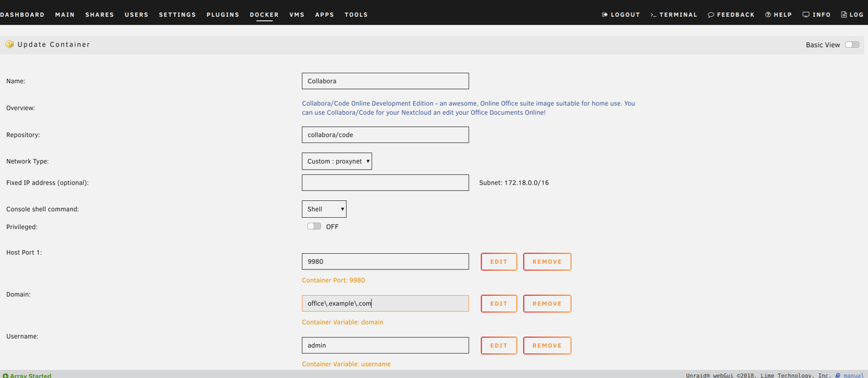Screen dimensions: 868x378
Task: Open Help in the top bar
Action: click(778, 14)
